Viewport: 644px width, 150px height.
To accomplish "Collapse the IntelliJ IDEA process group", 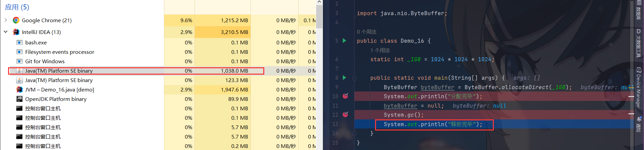I will click(6, 32).
